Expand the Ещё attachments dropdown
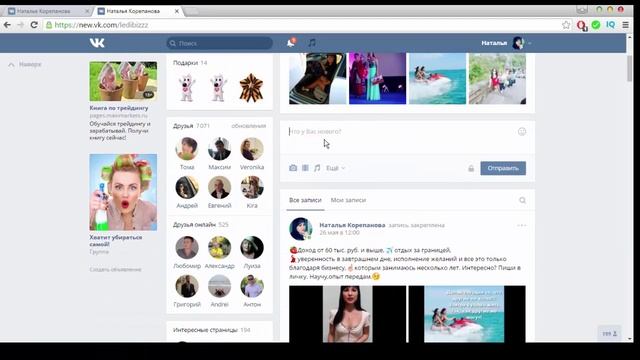The width and height of the screenshot is (640, 360). click(x=336, y=168)
